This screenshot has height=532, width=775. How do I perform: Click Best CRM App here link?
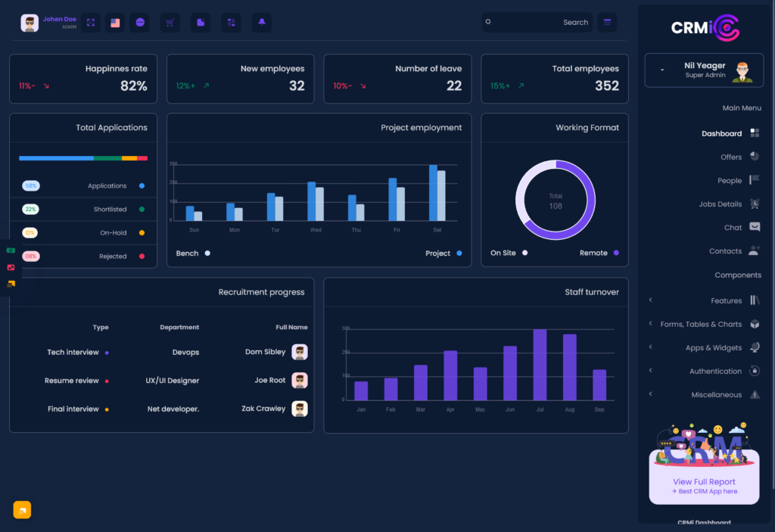[x=705, y=491]
